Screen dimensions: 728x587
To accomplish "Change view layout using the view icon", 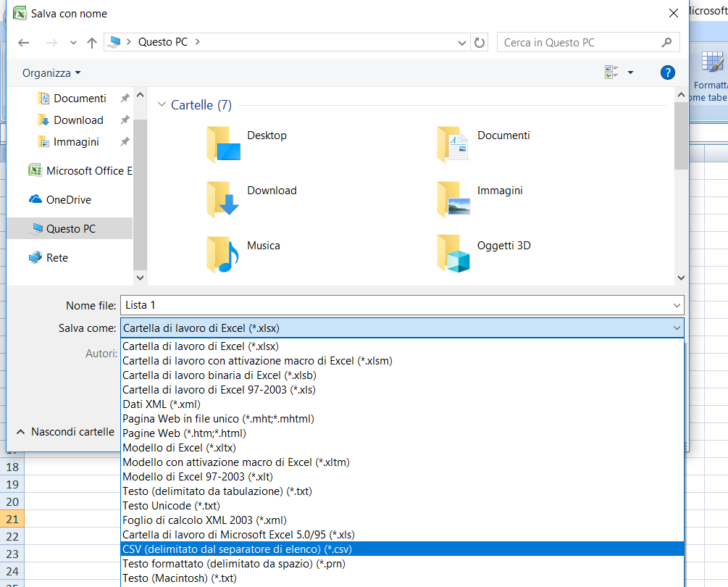I will [611, 72].
